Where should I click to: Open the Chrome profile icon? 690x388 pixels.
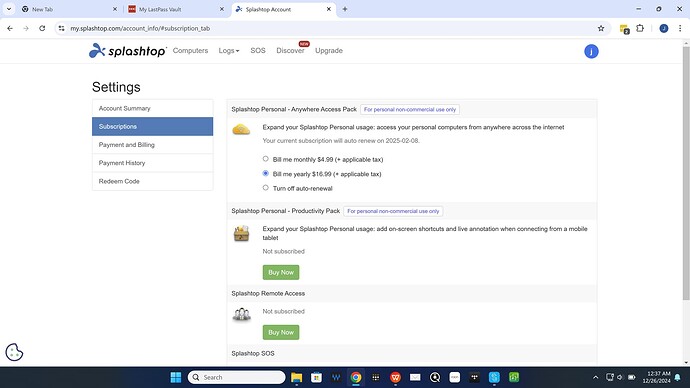[x=664, y=28]
